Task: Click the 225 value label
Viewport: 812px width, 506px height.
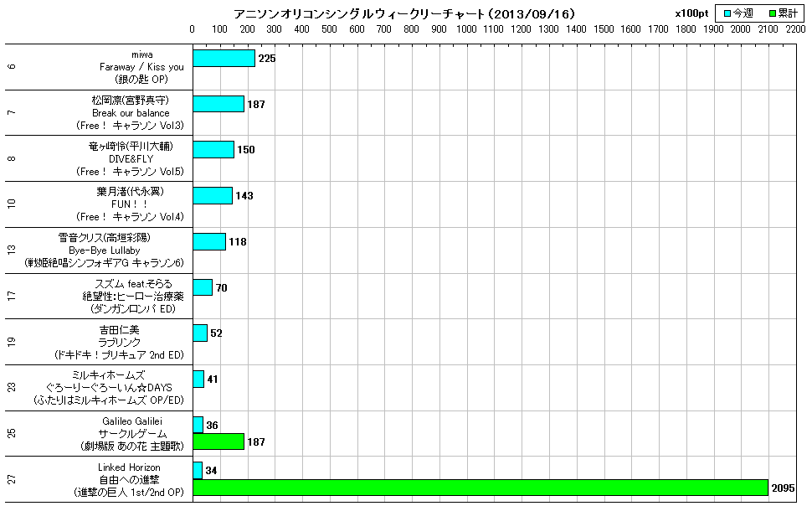Action: coord(267,59)
